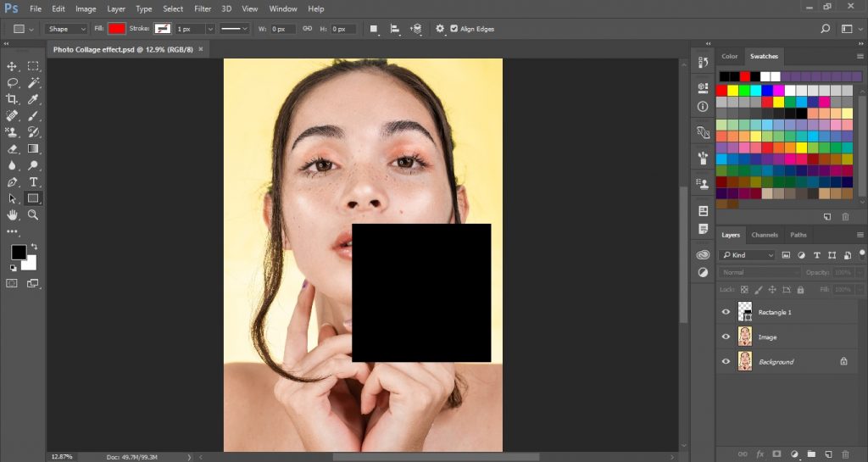868x462 pixels.
Task: Select the Spot Healing Brush tool
Action: coord(12,115)
